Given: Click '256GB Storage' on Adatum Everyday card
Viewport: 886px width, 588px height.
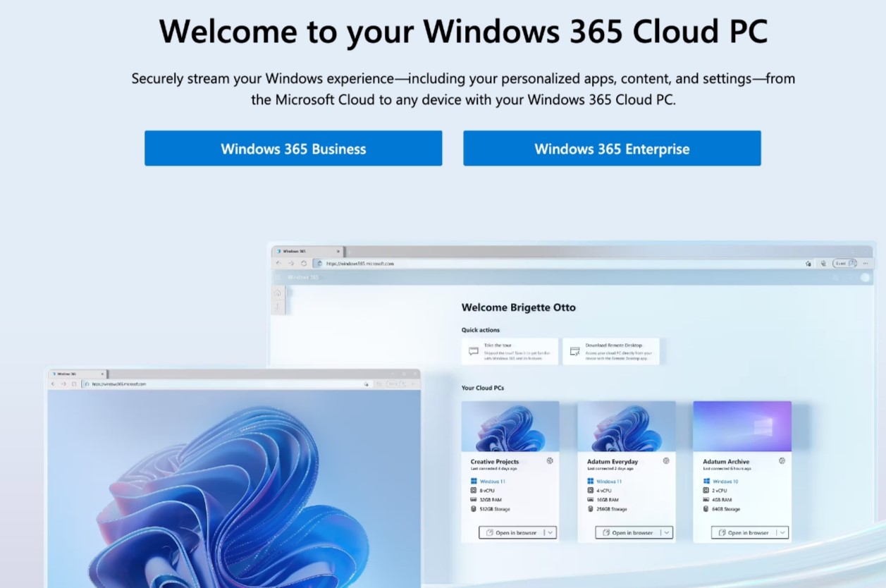Looking at the screenshot, I should (611, 508).
